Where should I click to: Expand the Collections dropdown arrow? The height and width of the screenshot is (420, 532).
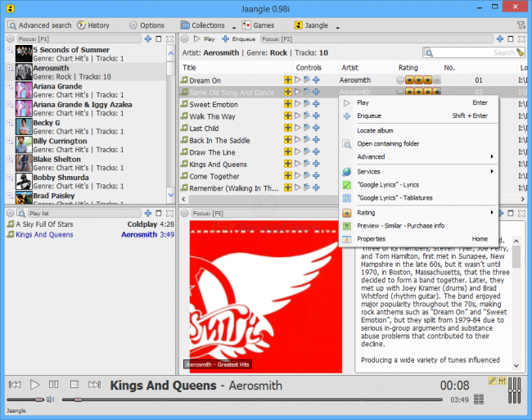(234, 28)
